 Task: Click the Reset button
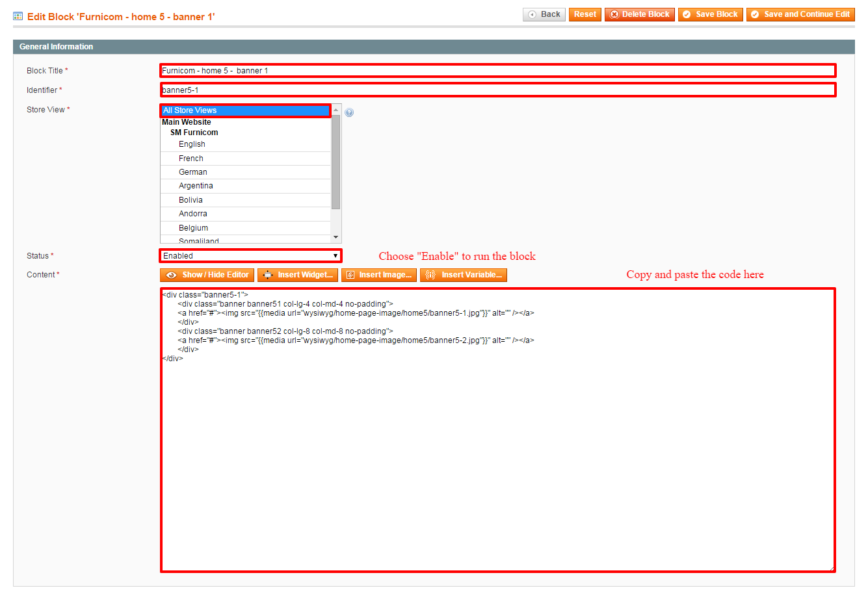pyautogui.click(x=585, y=14)
